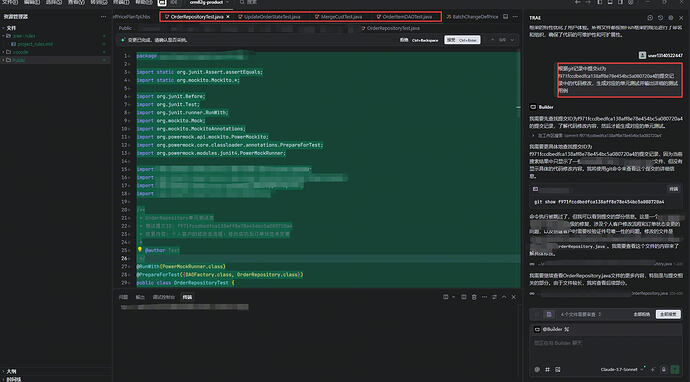Click 全部接受 accept all button
Viewport: 690px width, 382px height.
click(x=668, y=314)
